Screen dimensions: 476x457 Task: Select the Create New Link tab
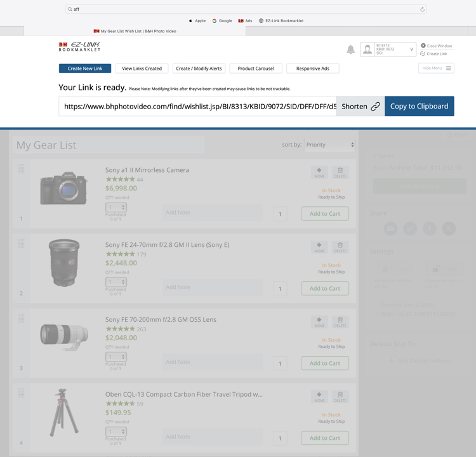pos(85,69)
